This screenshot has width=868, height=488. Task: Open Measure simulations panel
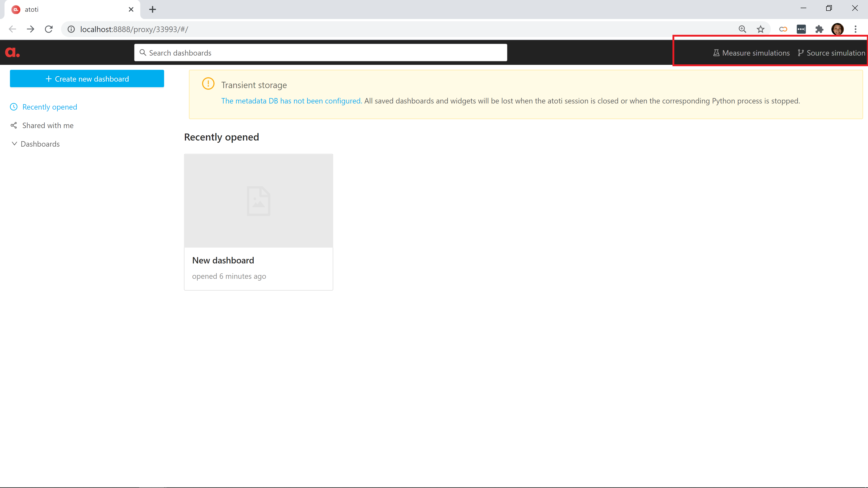(x=751, y=53)
